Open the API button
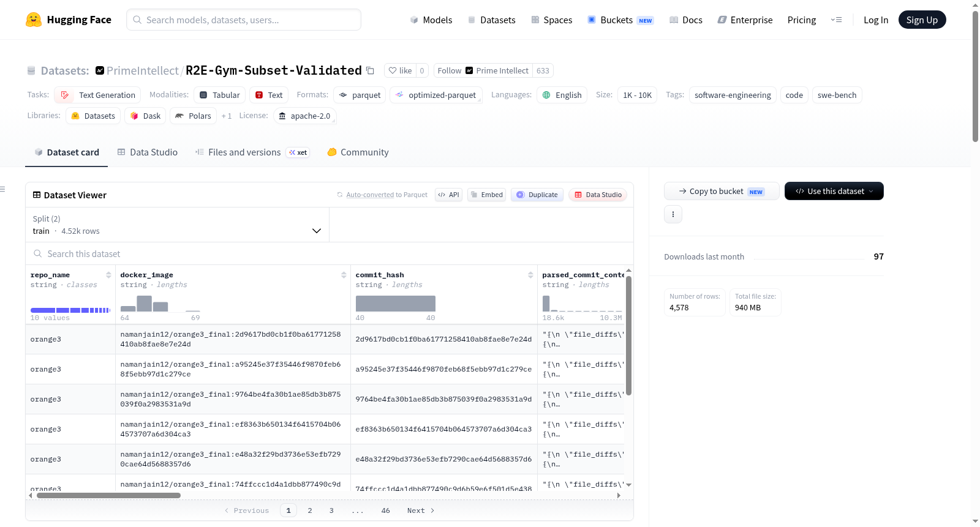The height and width of the screenshot is (527, 980). (448, 195)
